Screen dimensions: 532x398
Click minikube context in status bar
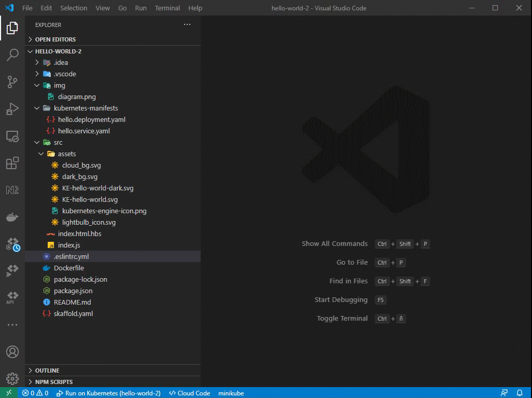pos(231,393)
